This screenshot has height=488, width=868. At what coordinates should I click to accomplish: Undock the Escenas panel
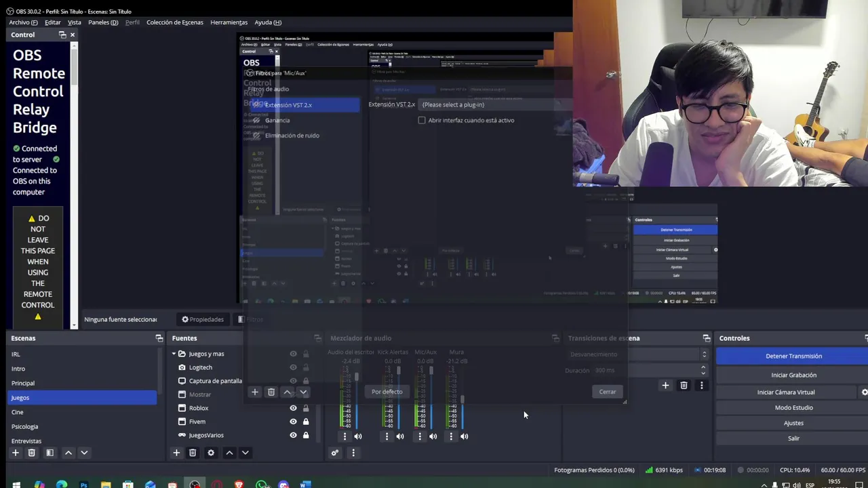tap(159, 338)
